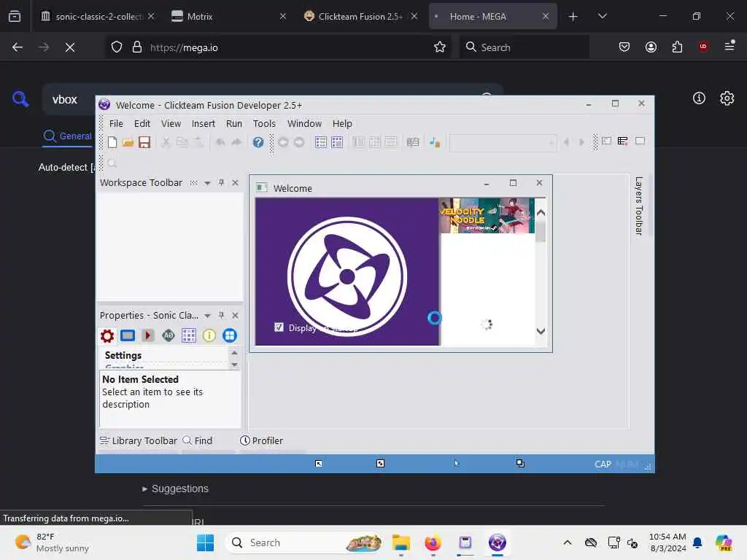Open Firefox account icon
The height and width of the screenshot is (560, 747).
[x=651, y=47]
